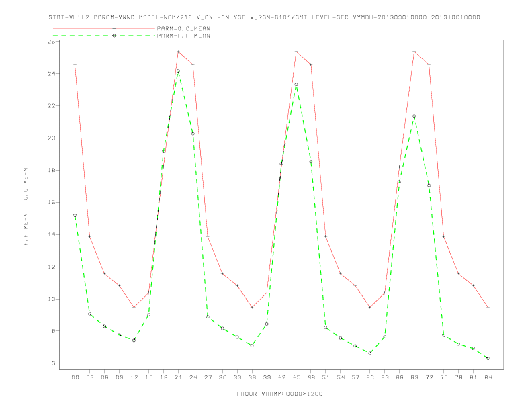The width and height of the screenshot is (532, 411).
Task: Select red observed peak marker at hour 21
Action: pyautogui.click(x=178, y=52)
